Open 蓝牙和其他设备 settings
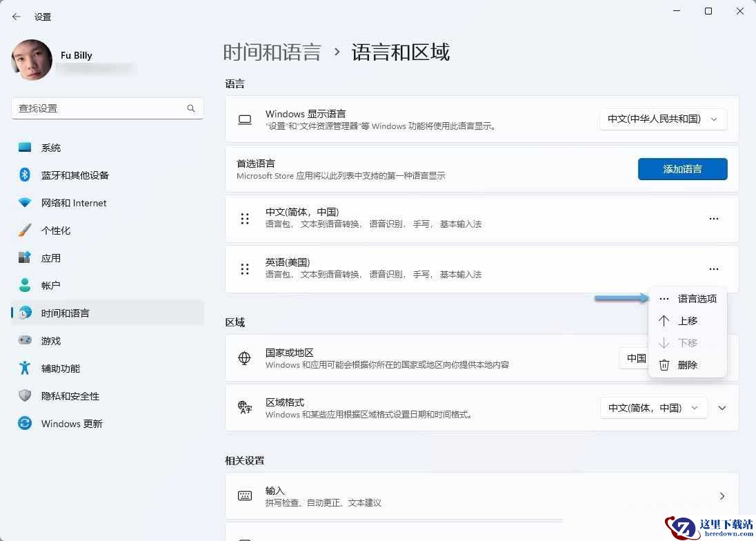Image resolution: width=756 pixels, height=541 pixels. (107, 175)
